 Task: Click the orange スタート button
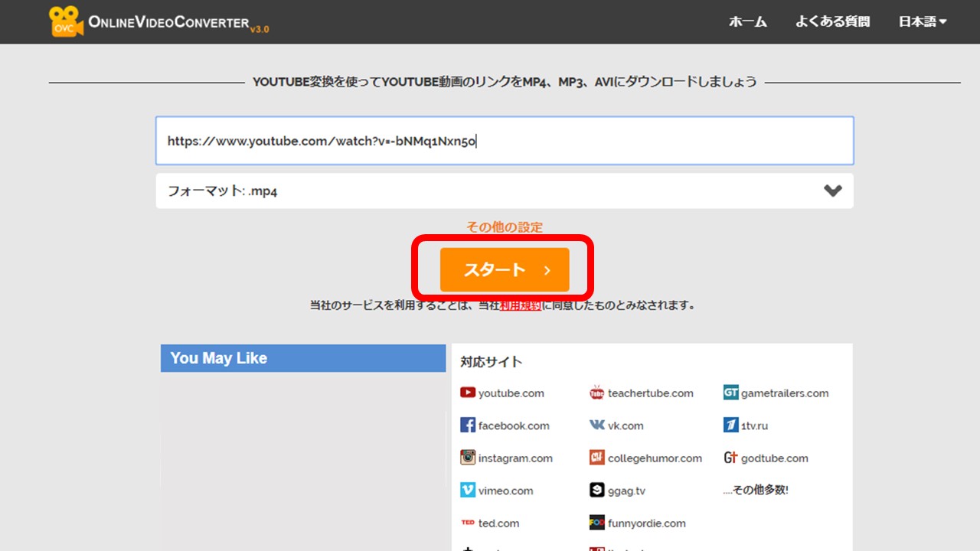point(505,269)
